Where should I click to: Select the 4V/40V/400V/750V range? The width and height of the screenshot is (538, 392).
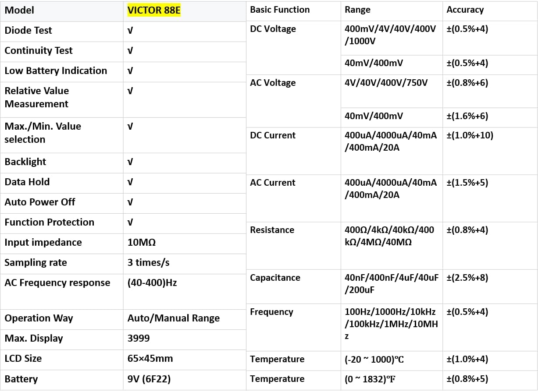pyautogui.click(x=386, y=83)
